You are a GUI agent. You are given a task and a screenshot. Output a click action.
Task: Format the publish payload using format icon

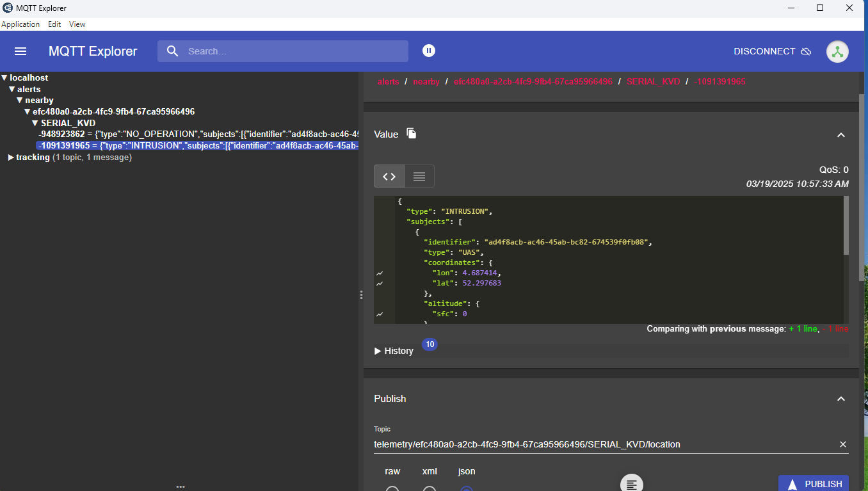[631, 482]
